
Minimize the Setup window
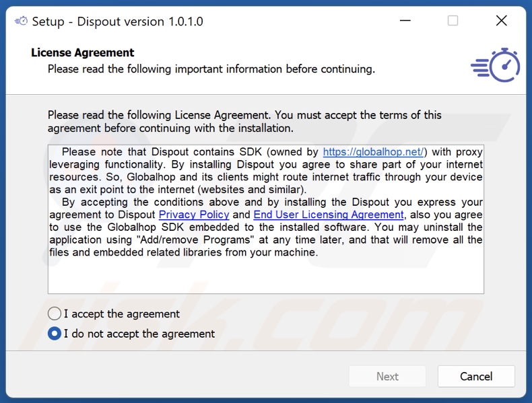pos(405,21)
